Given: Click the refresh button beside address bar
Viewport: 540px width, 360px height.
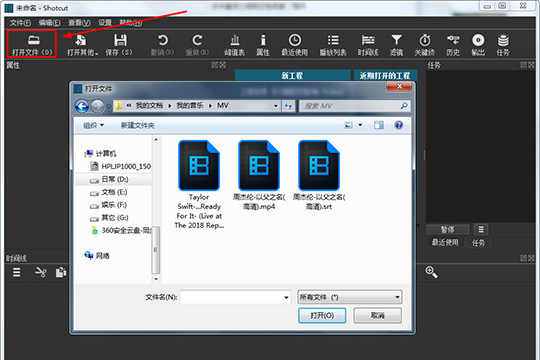Looking at the screenshot, I should point(288,106).
